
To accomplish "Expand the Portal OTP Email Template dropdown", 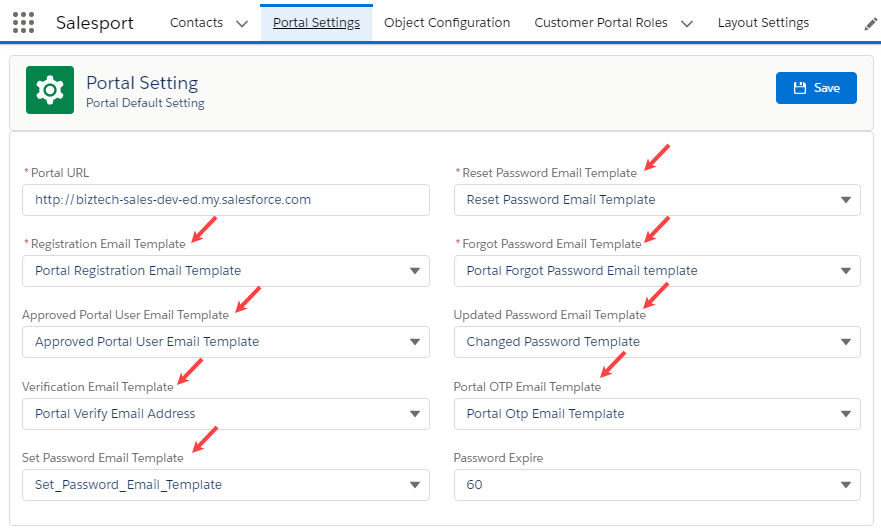I will click(657, 414).
